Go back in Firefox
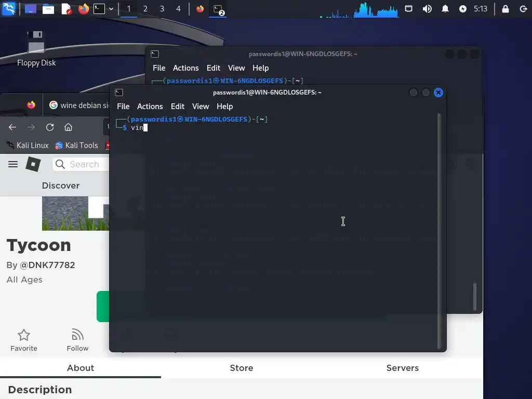The image size is (532, 399). [12, 127]
